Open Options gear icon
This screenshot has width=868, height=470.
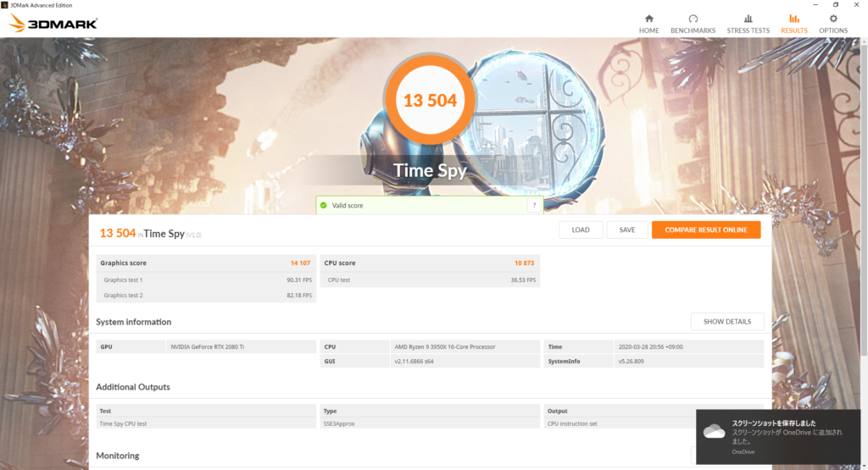pyautogui.click(x=833, y=19)
